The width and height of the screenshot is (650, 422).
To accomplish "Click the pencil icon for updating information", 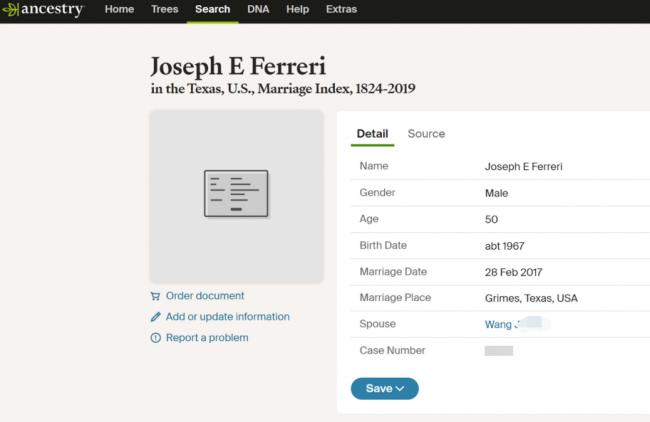I will 155,317.
